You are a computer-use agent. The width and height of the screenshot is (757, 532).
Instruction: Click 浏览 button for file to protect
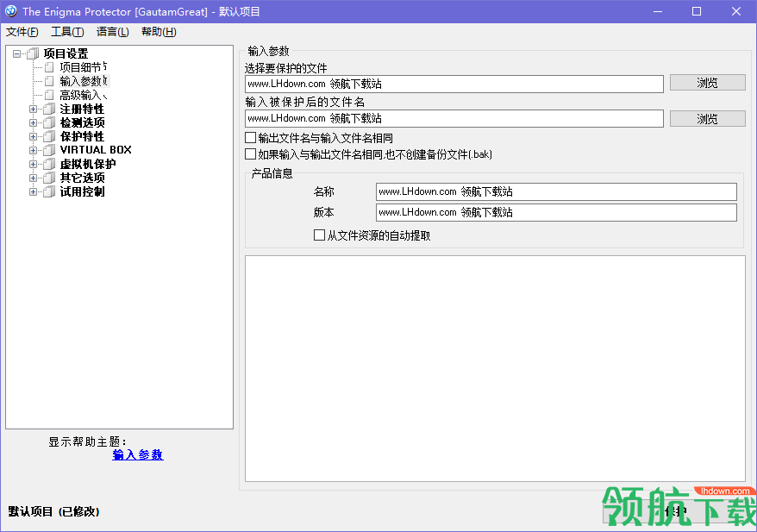tap(707, 83)
